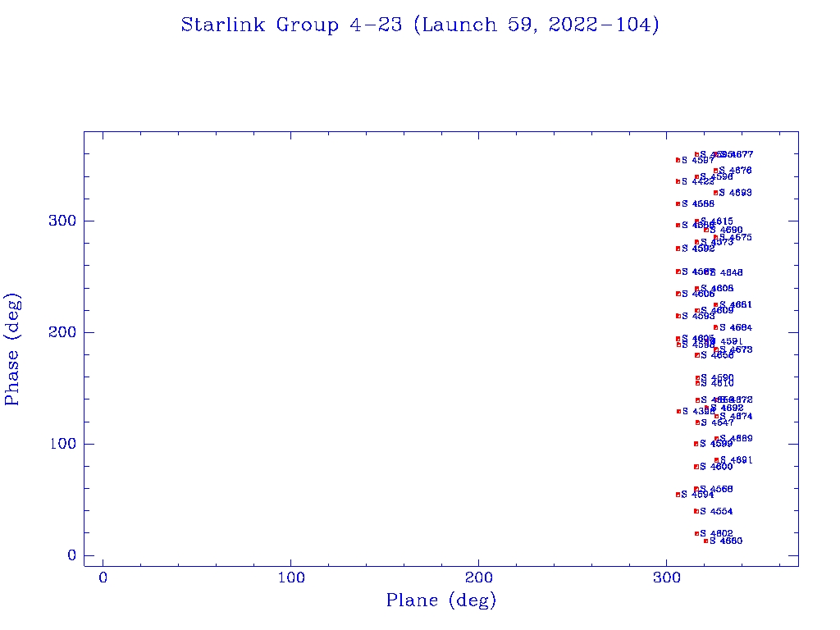Select the S 4674 satellite label
Image resolution: width=840 pixels, height=630 pixels.
pyautogui.click(x=736, y=416)
